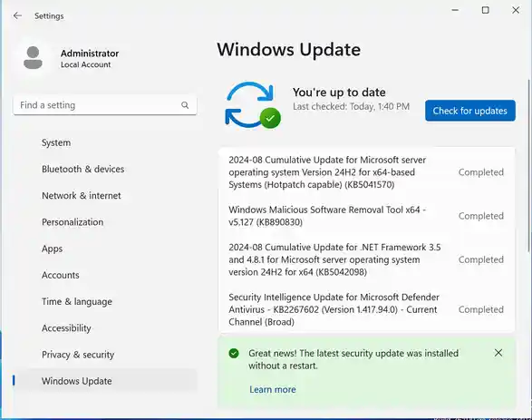Maximize the Settings window
The height and width of the screenshot is (420, 532).
(486, 10)
